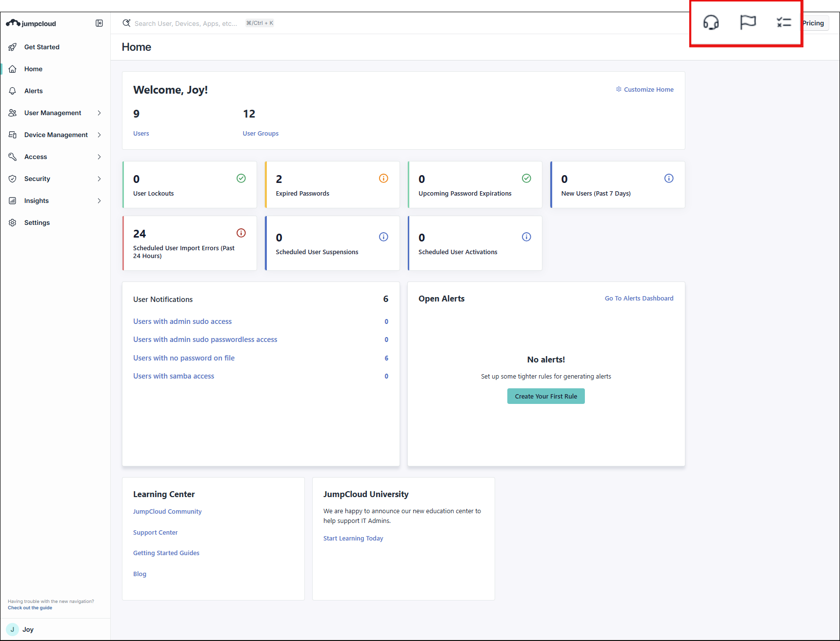Expand Device Management submenu
The height and width of the screenshot is (641, 840).
99,135
